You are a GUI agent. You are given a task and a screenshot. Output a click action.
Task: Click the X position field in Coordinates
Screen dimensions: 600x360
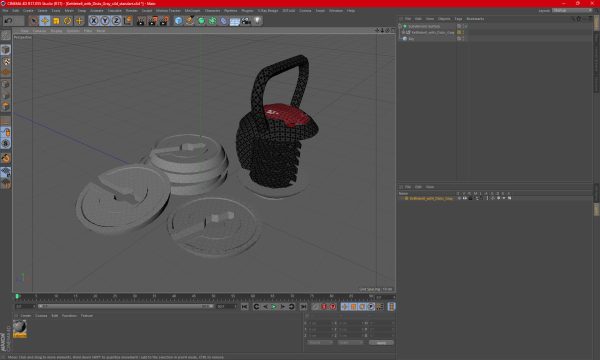click(320, 323)
